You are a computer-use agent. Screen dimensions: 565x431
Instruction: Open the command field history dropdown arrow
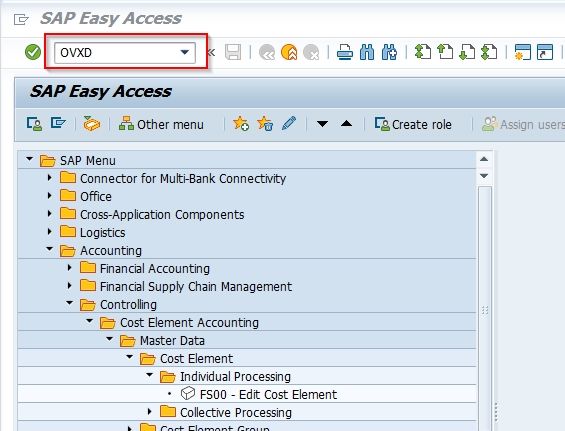184,53
